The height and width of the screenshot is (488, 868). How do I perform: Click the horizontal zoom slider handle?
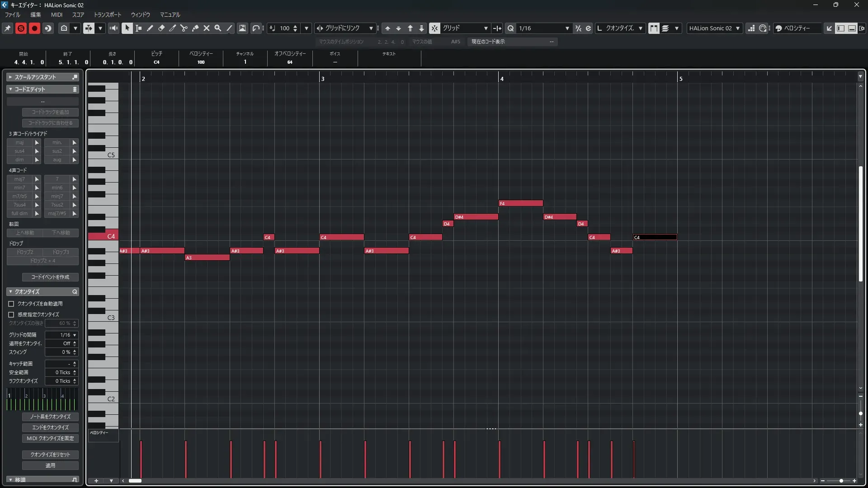(x=841, y=481)
